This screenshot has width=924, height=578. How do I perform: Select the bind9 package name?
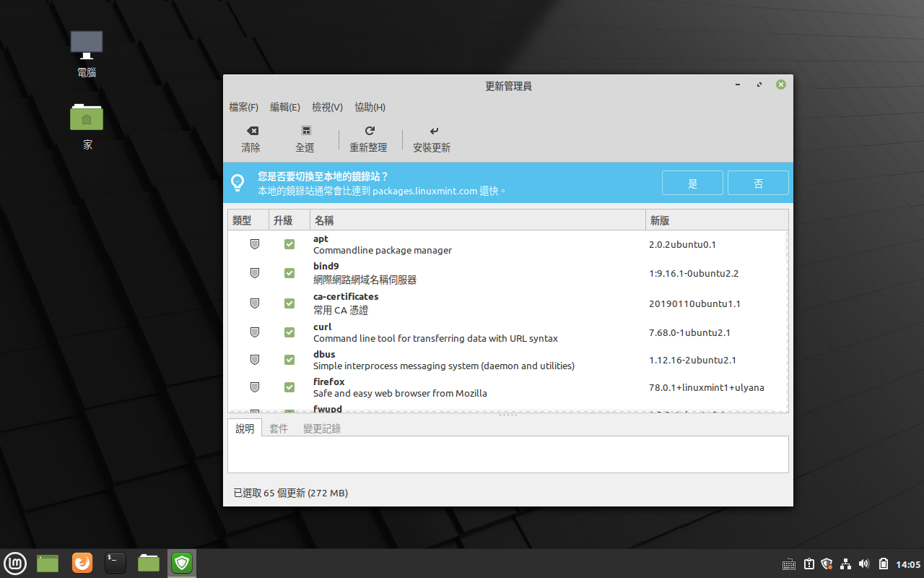(326, 267)
